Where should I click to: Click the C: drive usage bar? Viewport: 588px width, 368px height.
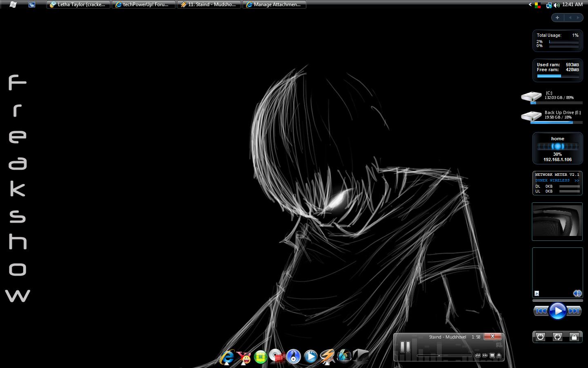click(556, 103)
